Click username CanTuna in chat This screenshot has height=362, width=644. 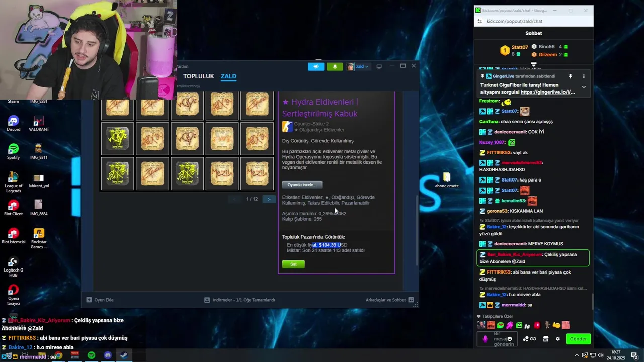[x=489, y=122]
